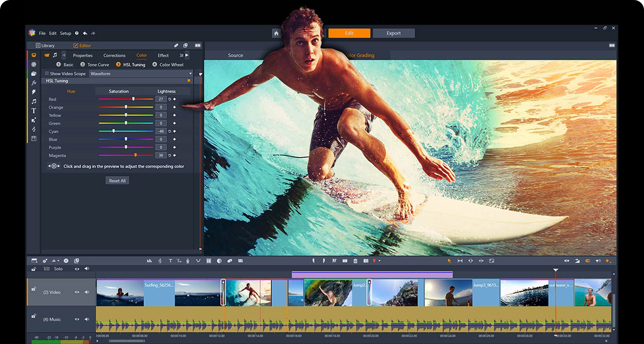This screenshot has height=344, width=644.
Task: Click the help question mark icon
Action: pos(77,33)
